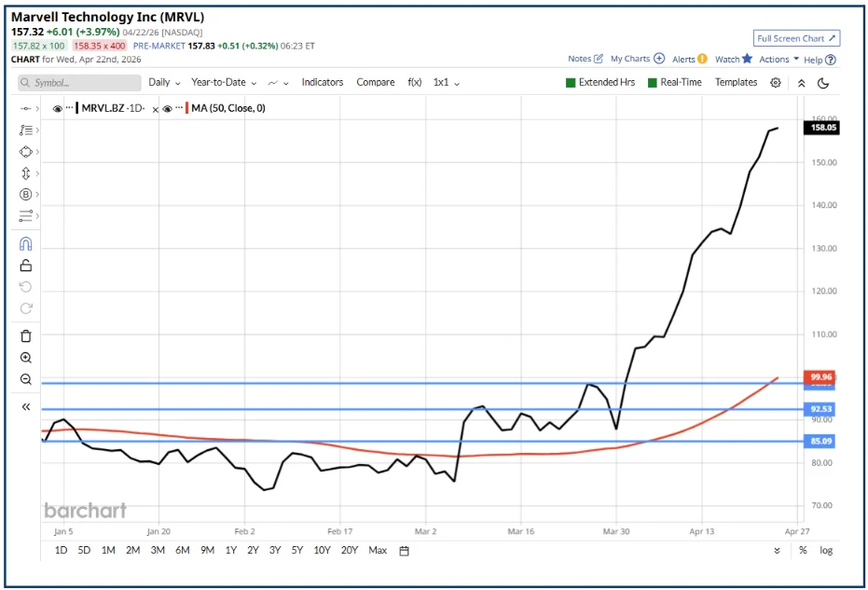The width and height of the screenshot is (868, 590).
Task: Open the Alerts warning icon
Action: click(x=702, y=59)
